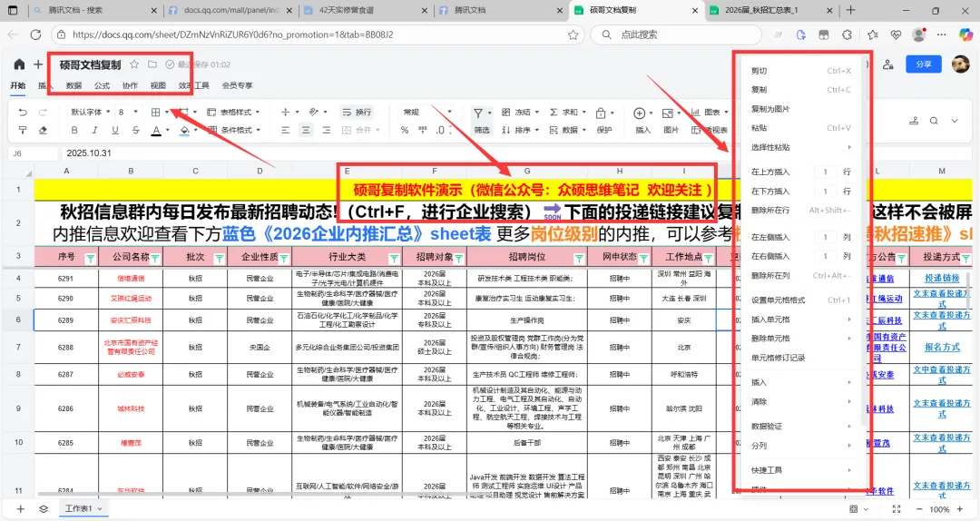Align cell text to the left
980x521 pixels.
[285, 130]
